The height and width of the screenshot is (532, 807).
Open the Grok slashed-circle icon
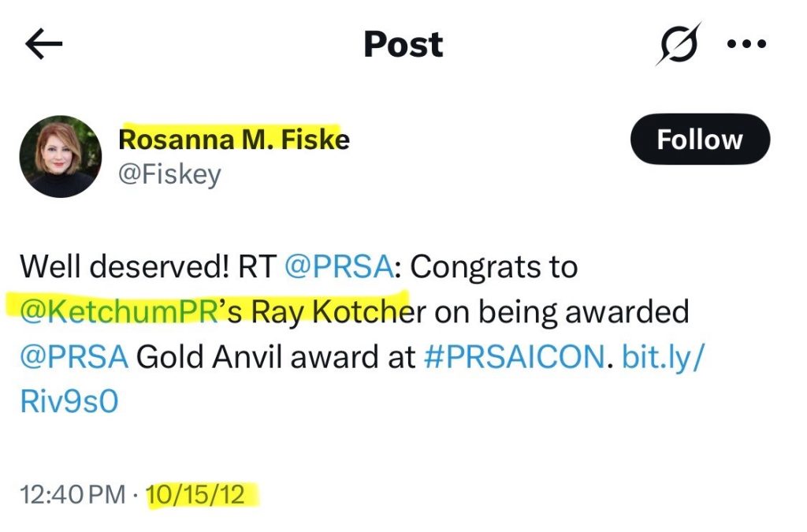click(x=679, y=43)
